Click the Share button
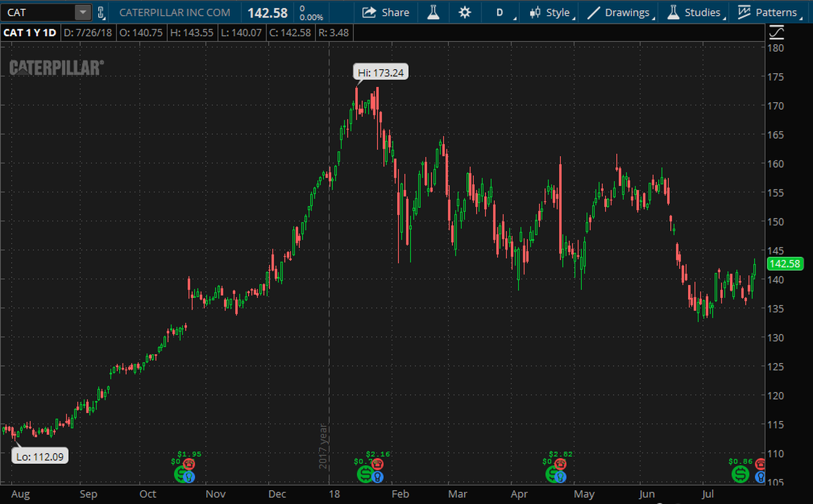This screenshot has height=504, width=813. [386, 12]
